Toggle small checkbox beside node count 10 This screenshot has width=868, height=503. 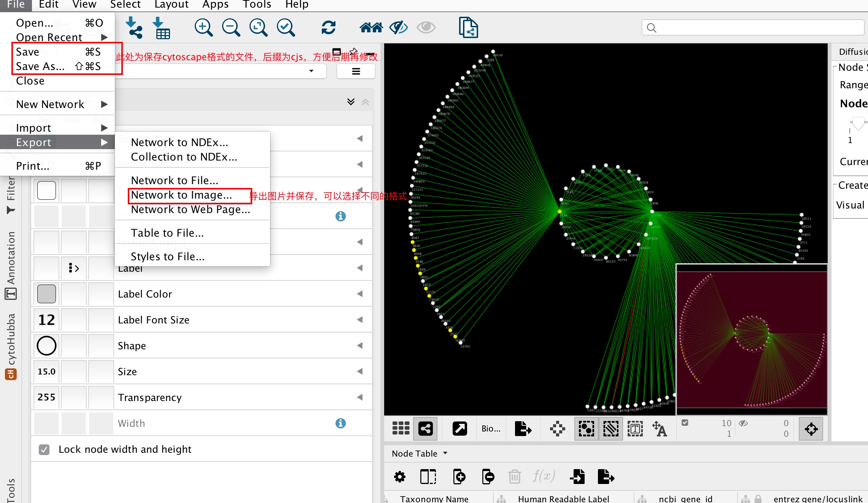685,423
